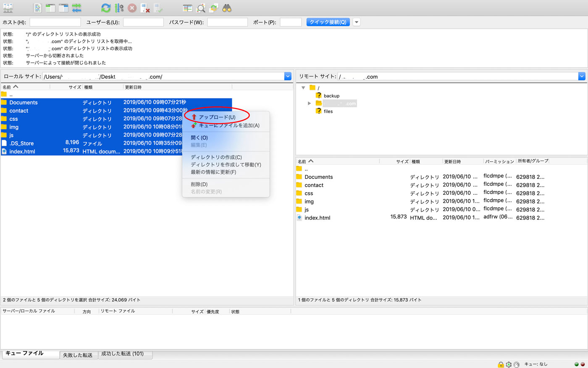Open remote file search binoculars icon

pyautogui.click(x=227, y=8)
